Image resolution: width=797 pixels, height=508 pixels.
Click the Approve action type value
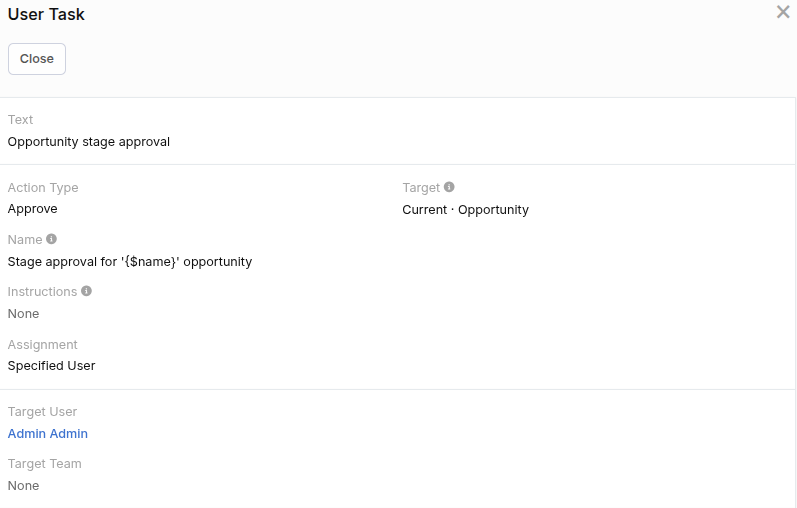tap(33, 209)
